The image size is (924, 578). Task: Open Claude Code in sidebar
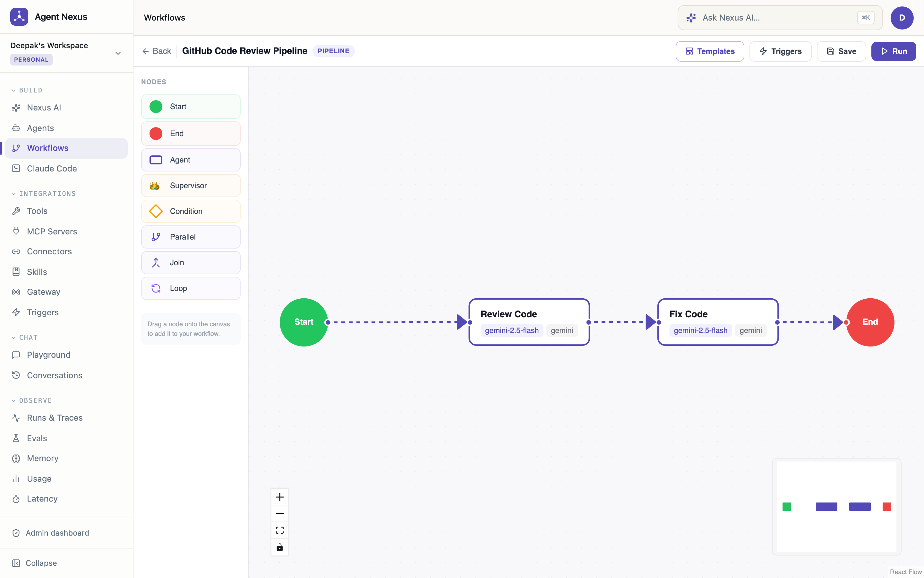[66, 169]
